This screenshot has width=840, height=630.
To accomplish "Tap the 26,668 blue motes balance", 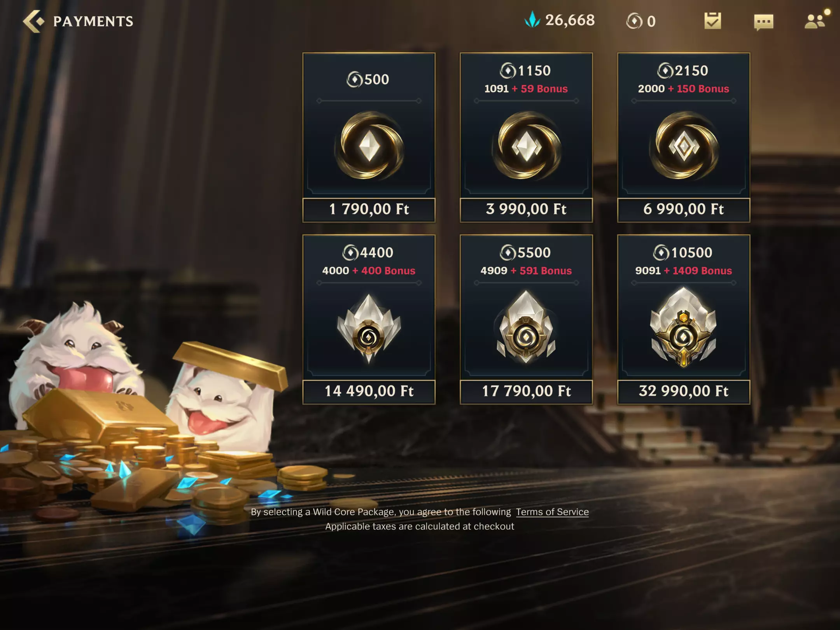I will 570,20.
